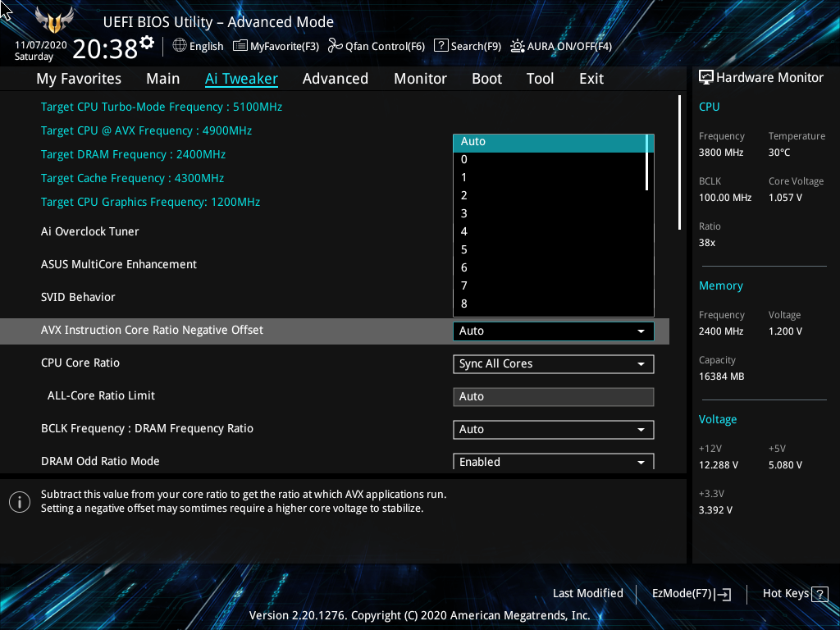Viewport: 840px width, 630px height.
Task: Click the 1.057 V core voltage value
Action: click(785, 198)
